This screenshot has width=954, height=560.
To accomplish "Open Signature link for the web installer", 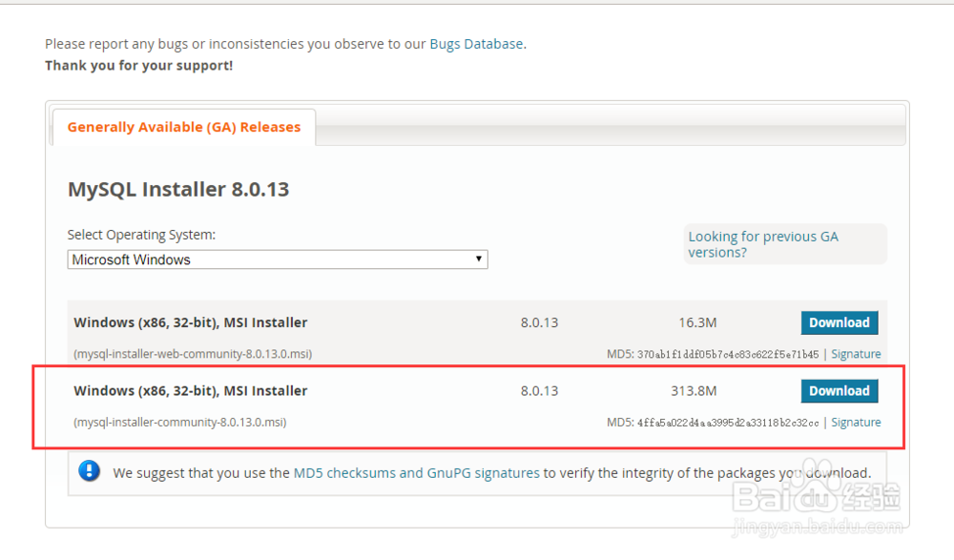I will [x=856, y=353].
